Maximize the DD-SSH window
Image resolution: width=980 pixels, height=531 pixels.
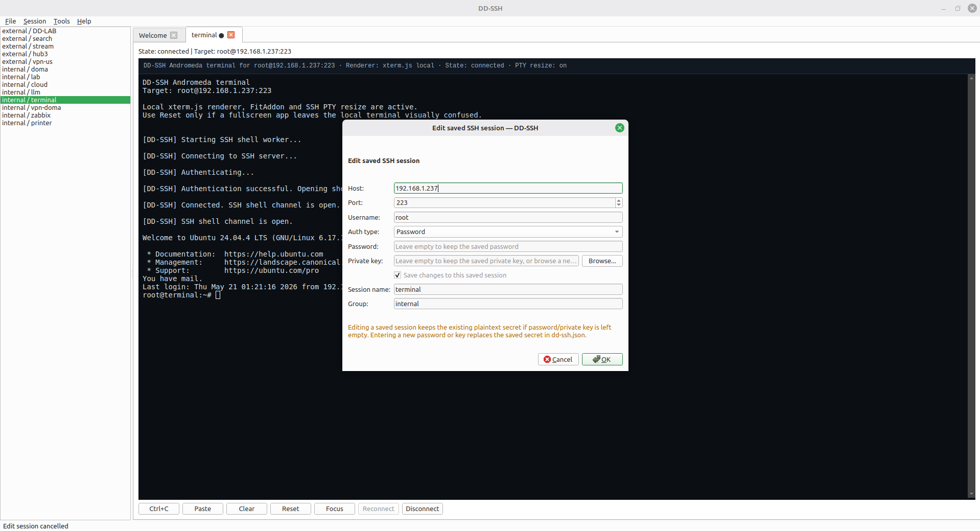tap(958, 8)
